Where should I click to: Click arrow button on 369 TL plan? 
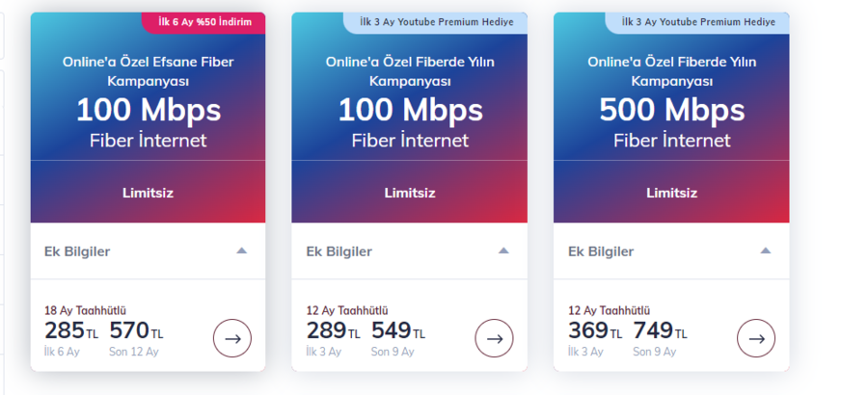coord(755,338)
